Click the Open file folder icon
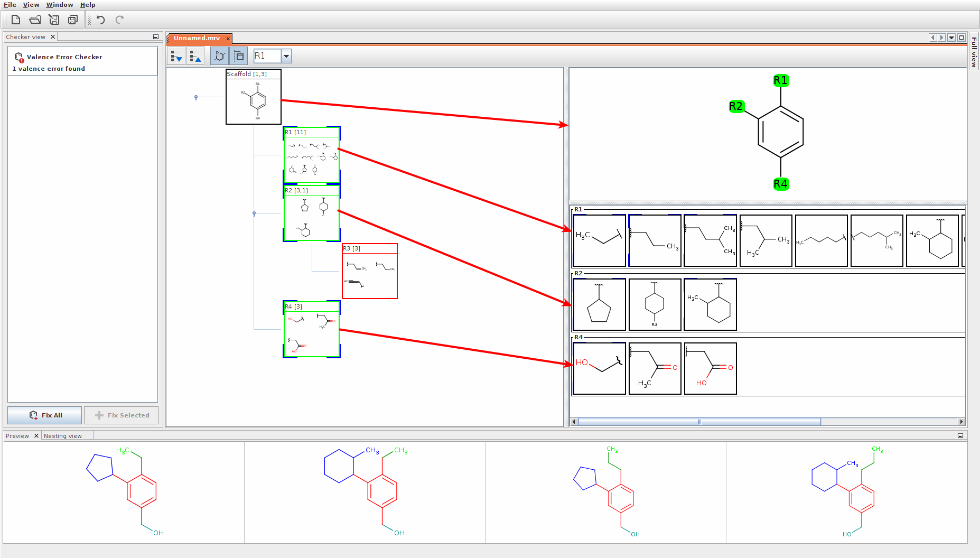 tap(35, 20)
